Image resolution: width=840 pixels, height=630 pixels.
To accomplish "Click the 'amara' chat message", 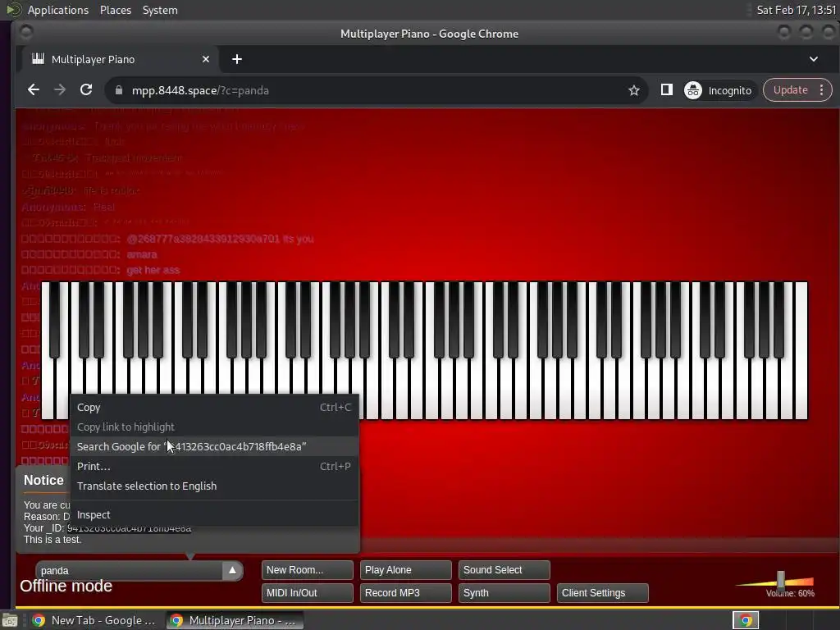I will pos(142,254).
